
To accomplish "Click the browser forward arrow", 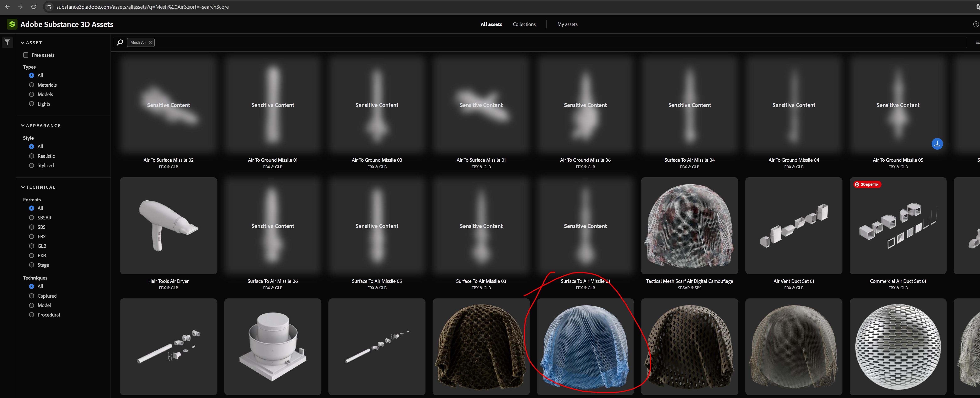I will click(20, 7).
